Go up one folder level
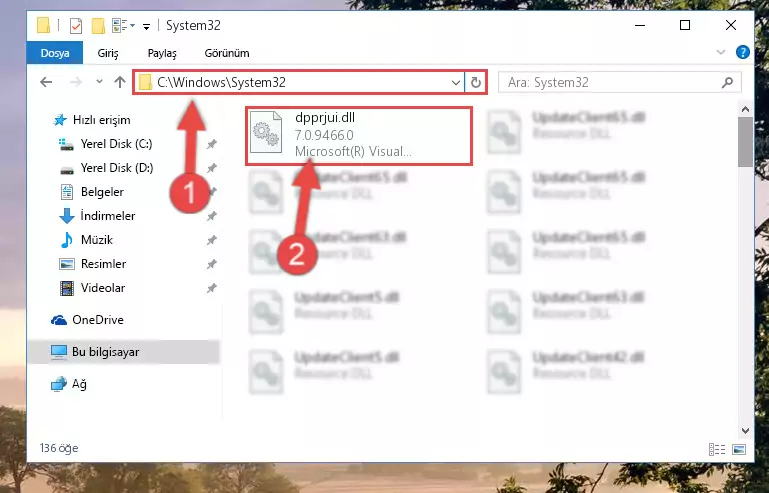The width and height of the screenshot is (769, 493). [120, 82]
